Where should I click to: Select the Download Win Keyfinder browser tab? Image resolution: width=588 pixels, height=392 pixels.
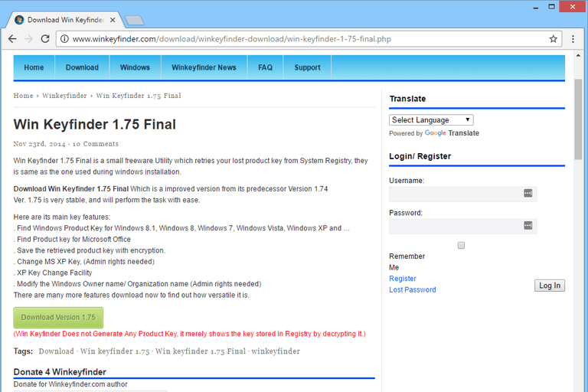pyautogui.click(x=64, y=20)
